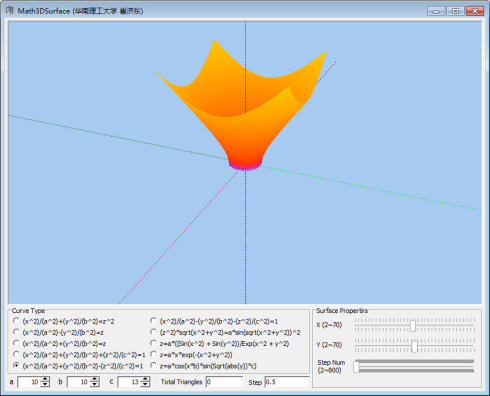Click the Step value field
The height and width of the screenshot is (396, 490).
coord(287,382)
